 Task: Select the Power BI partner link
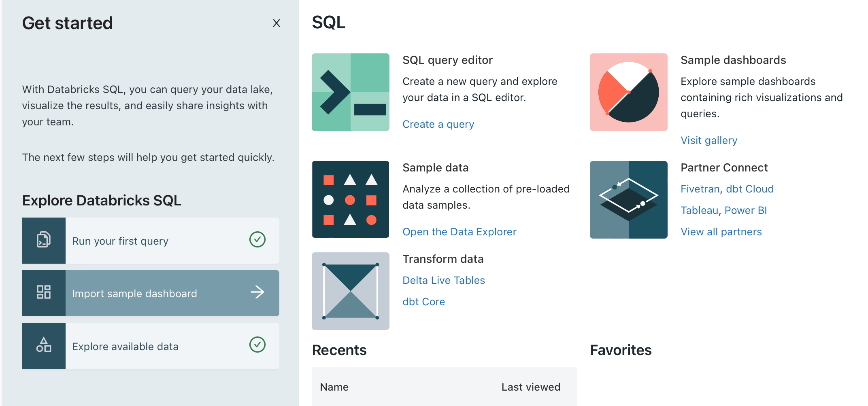[745, 210]
